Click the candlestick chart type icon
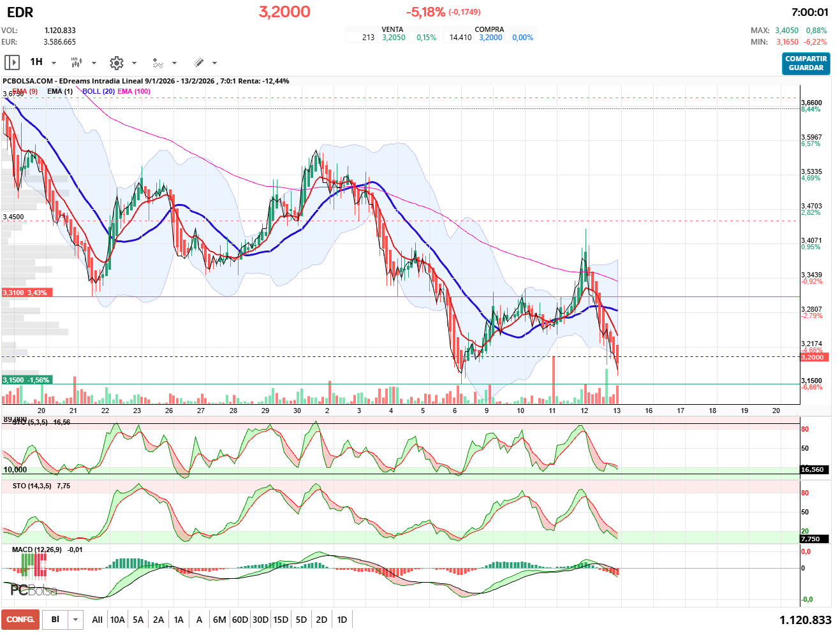 point(76,62)
